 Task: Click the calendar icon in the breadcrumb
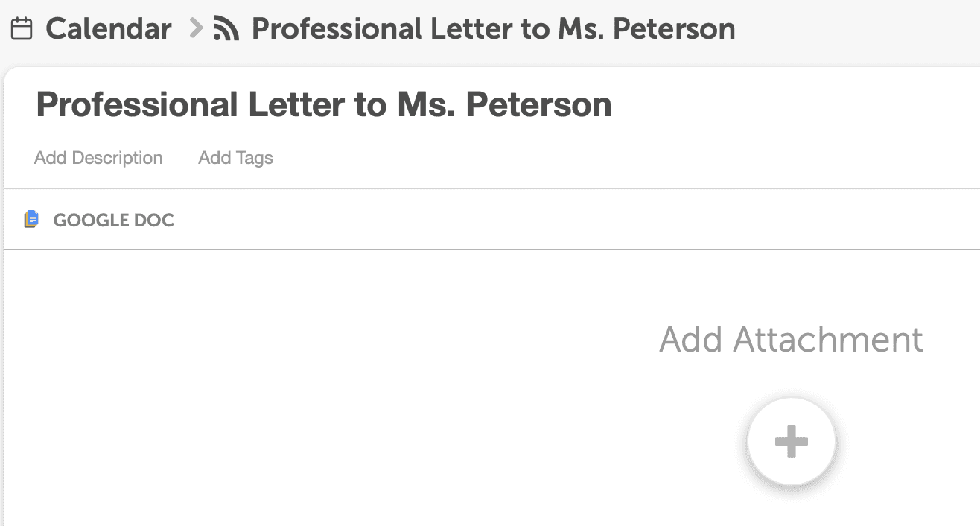coord(22,30)
